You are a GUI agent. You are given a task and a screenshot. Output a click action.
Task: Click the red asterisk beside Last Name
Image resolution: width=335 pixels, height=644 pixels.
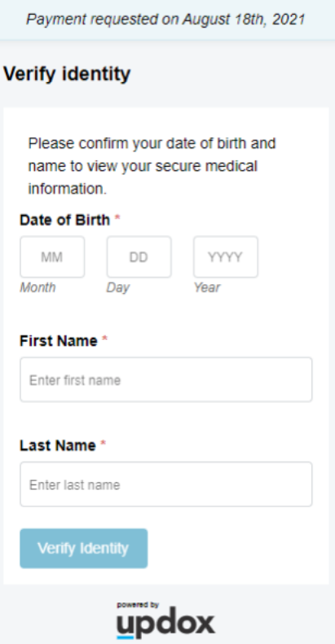pyautogui.click(x=104, y=443)
